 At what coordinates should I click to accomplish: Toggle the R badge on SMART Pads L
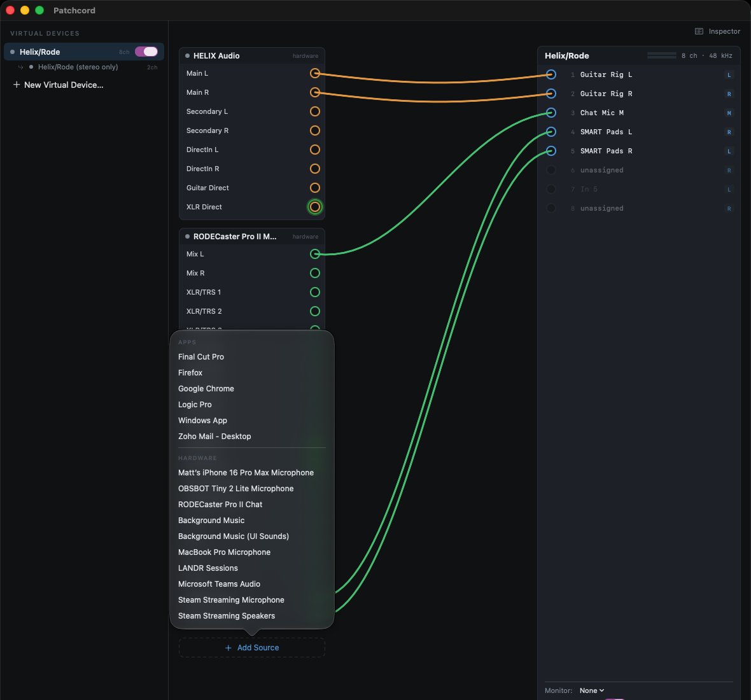pos(729,132)
